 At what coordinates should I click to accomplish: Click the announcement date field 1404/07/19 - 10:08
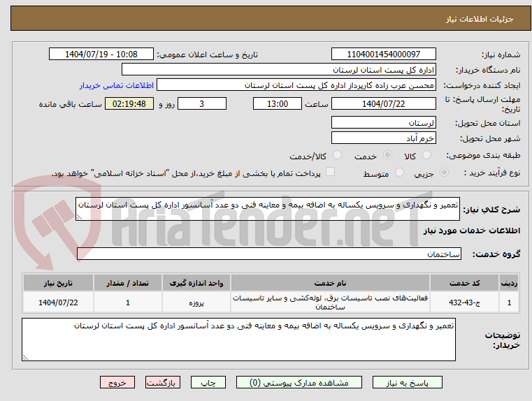101,54
